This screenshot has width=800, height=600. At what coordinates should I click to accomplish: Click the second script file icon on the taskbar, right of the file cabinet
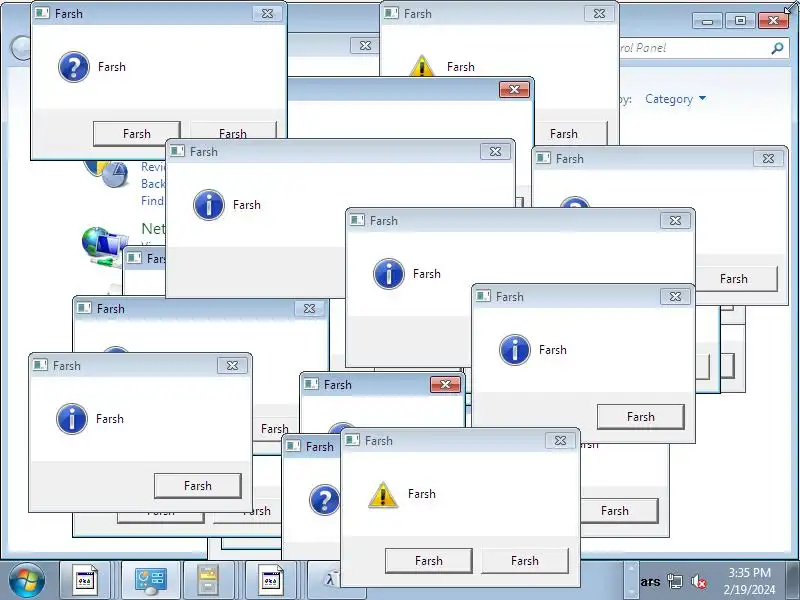tap(270, 580)
